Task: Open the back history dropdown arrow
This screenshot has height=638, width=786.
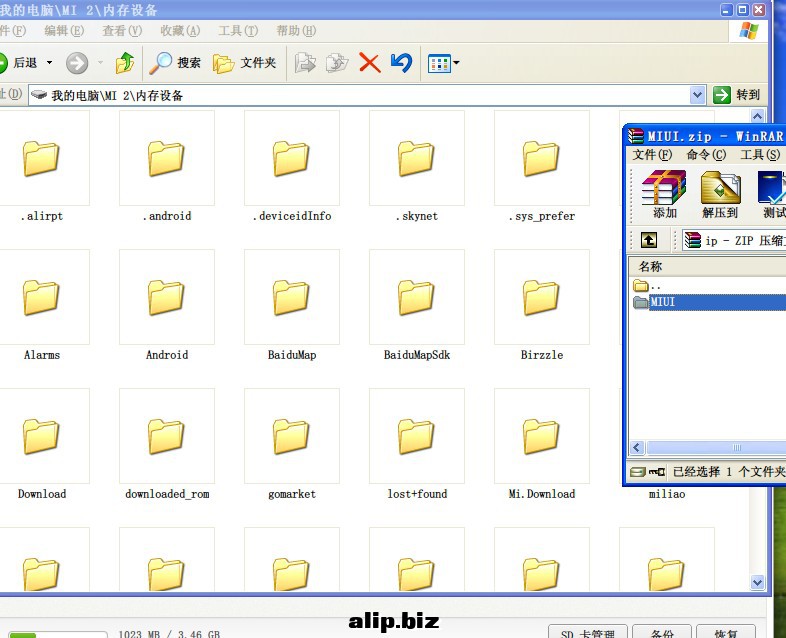Action: (x=49, y=63)
